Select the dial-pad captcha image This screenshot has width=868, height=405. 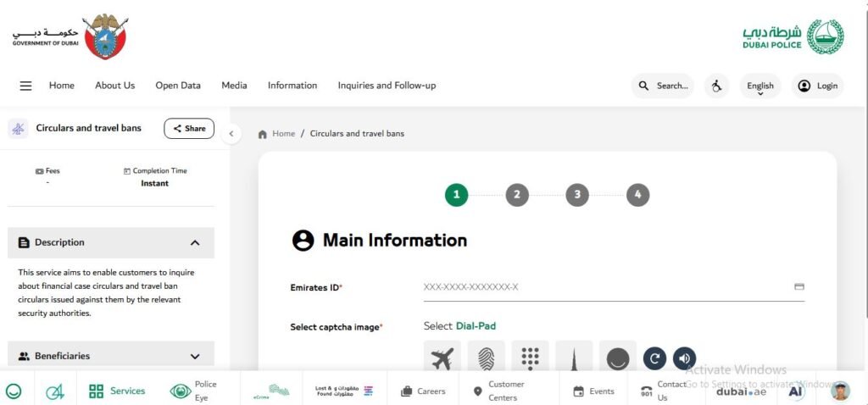(530, 358)
